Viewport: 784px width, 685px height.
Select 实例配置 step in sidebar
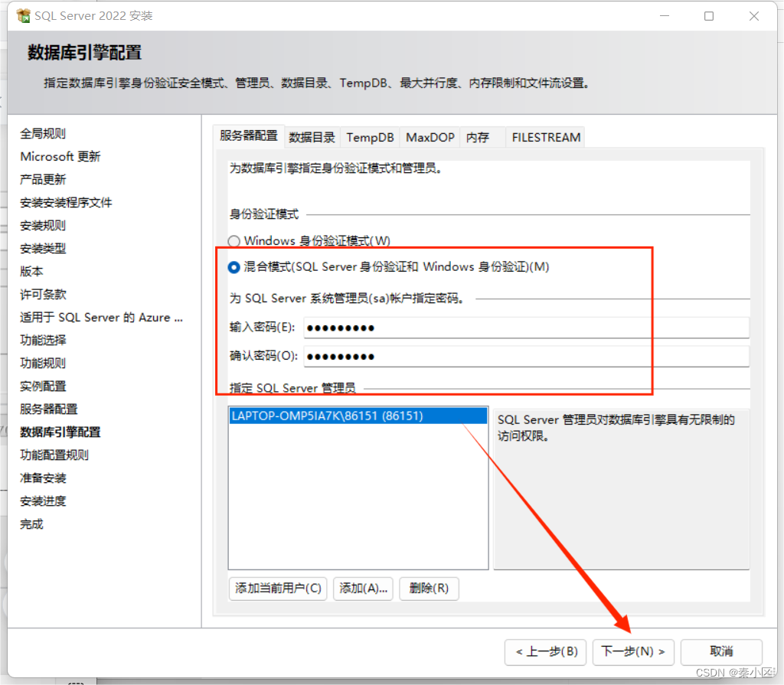click(43, 387)
